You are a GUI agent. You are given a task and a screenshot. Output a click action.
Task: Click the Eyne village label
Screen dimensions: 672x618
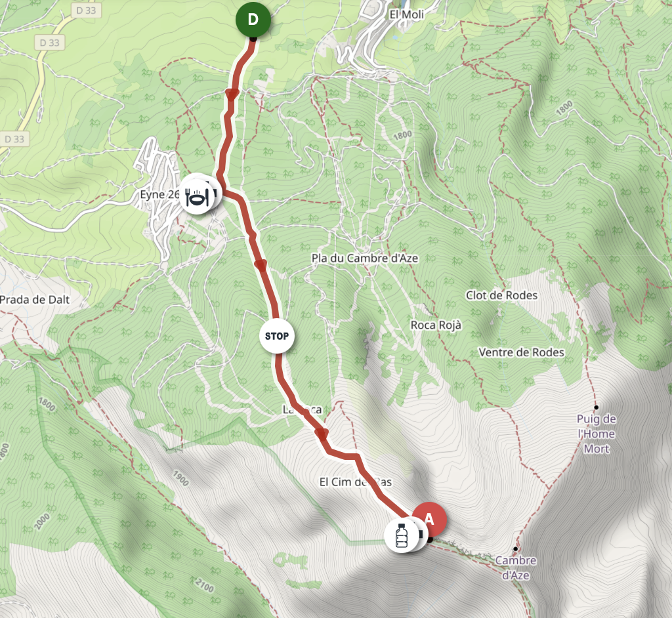tap(152, 194)
